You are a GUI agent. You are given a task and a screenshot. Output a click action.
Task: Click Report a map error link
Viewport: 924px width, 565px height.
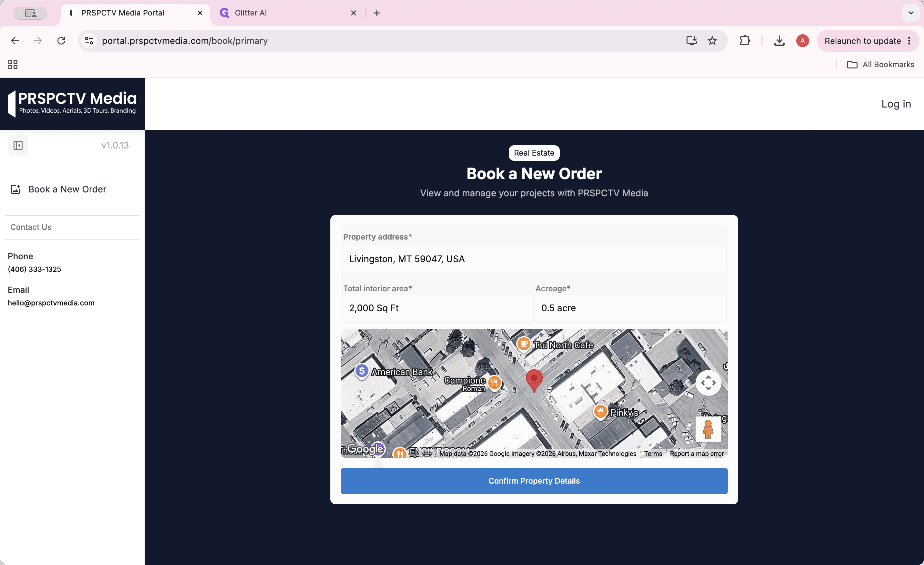point(697,454)
